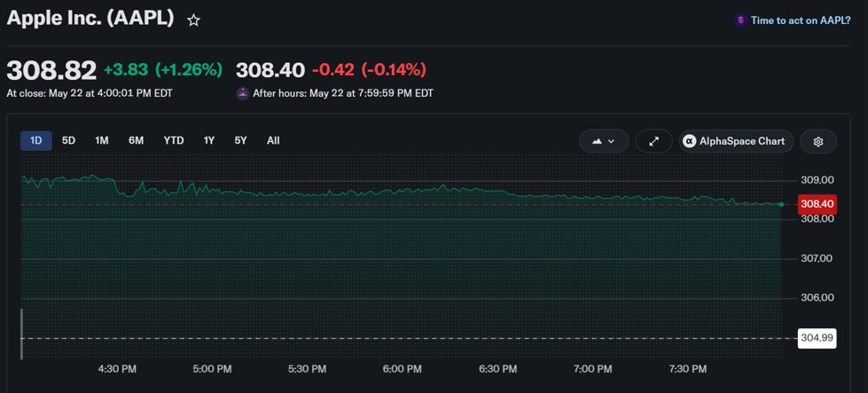Click the after-hours moon icon
This screenshot has width=868, height=393.
(x=242, y=93)
